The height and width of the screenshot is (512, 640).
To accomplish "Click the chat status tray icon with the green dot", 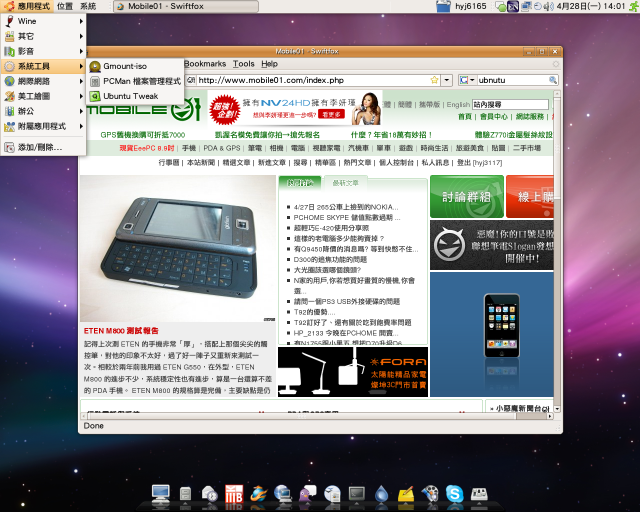I will coord(500,6).
